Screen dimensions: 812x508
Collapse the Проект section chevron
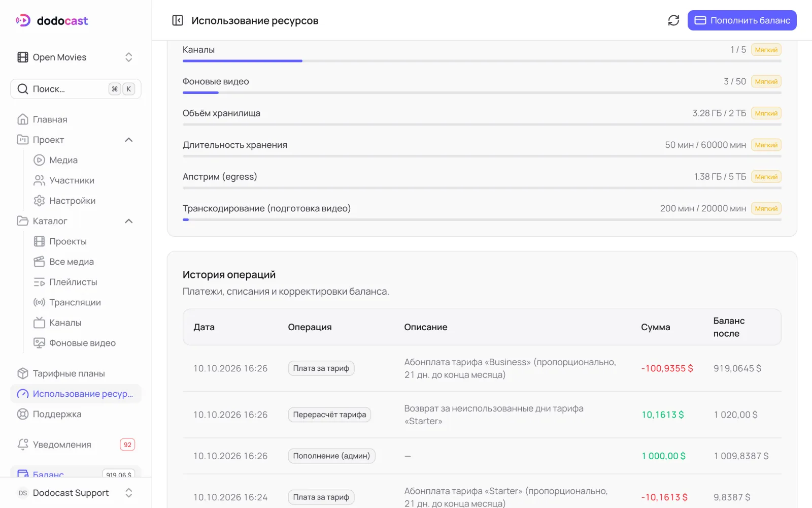pos(129,140)
